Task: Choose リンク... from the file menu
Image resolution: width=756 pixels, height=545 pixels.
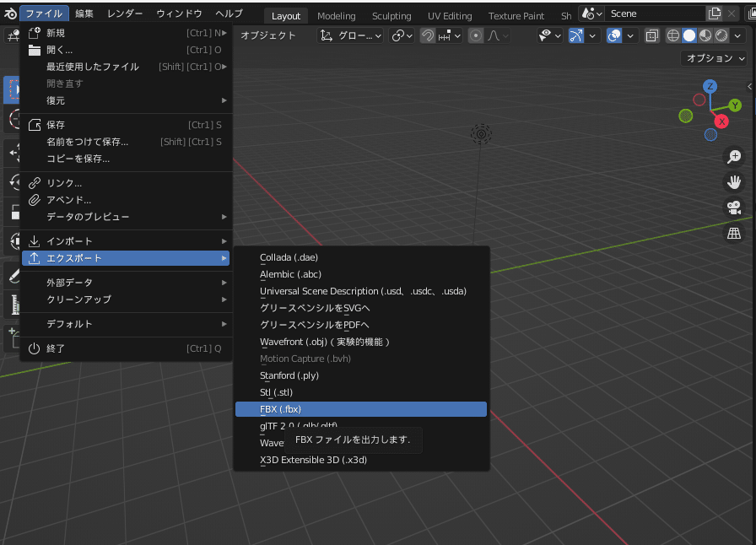Action: click(127, 183)
